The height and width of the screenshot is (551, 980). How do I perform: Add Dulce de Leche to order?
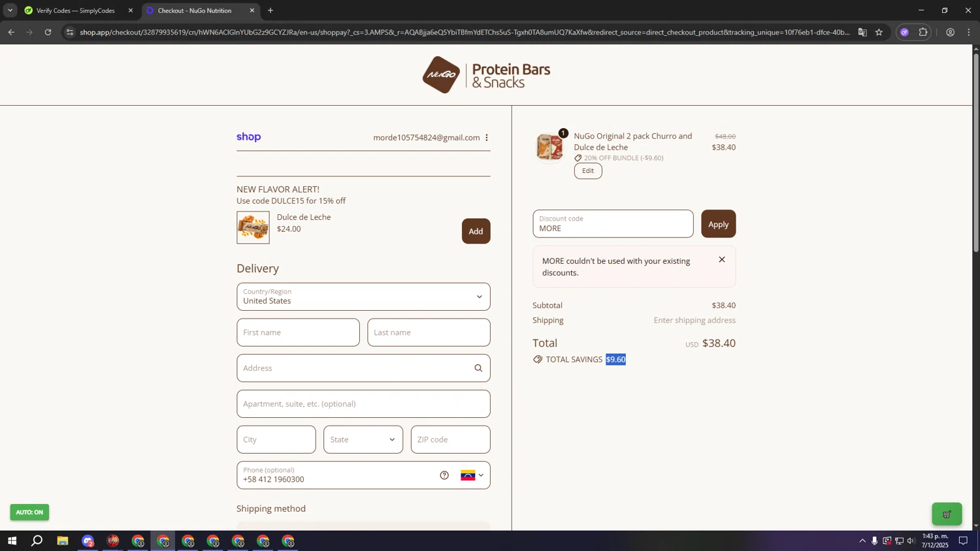click(476, 231)
